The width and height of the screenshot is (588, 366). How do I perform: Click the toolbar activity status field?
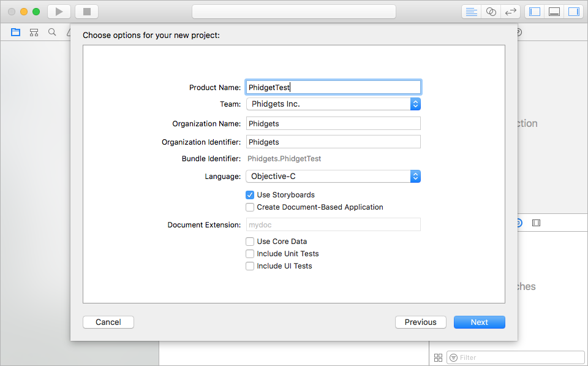pos(294,12)
